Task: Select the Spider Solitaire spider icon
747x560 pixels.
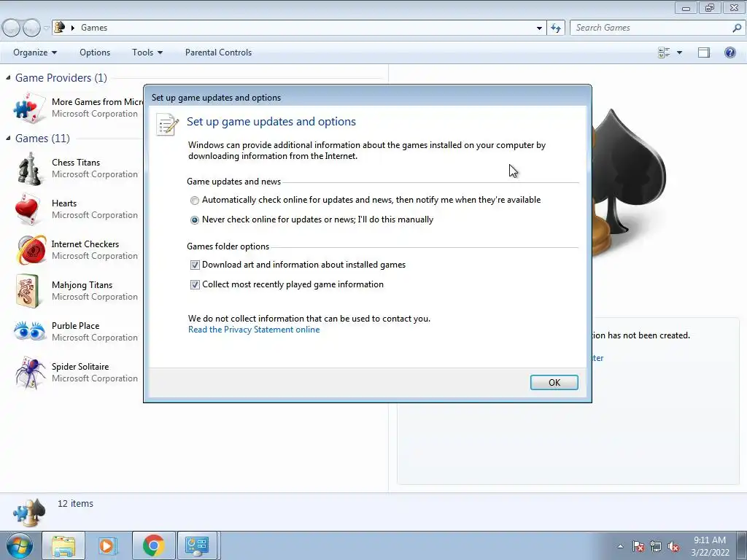Action: (x=31, y=373)
